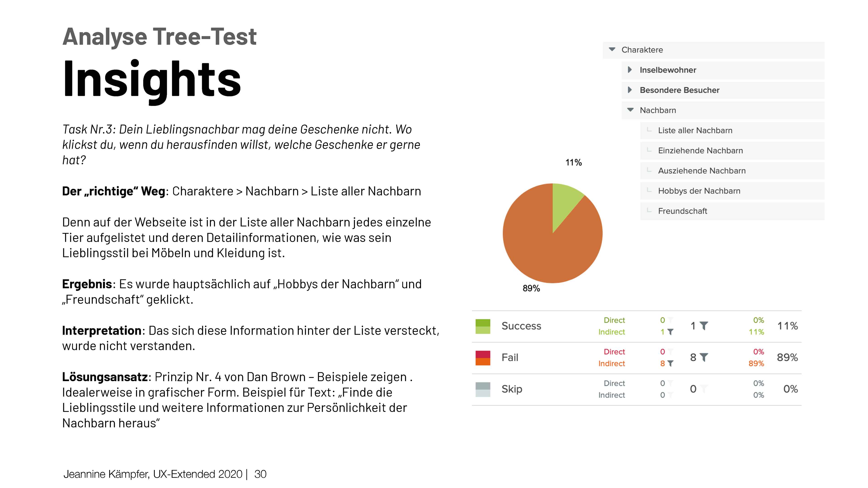This screenshot has width=868, height=488.
Task: Select Hobbys der Nachbarn item
Action: click(732, 191)
